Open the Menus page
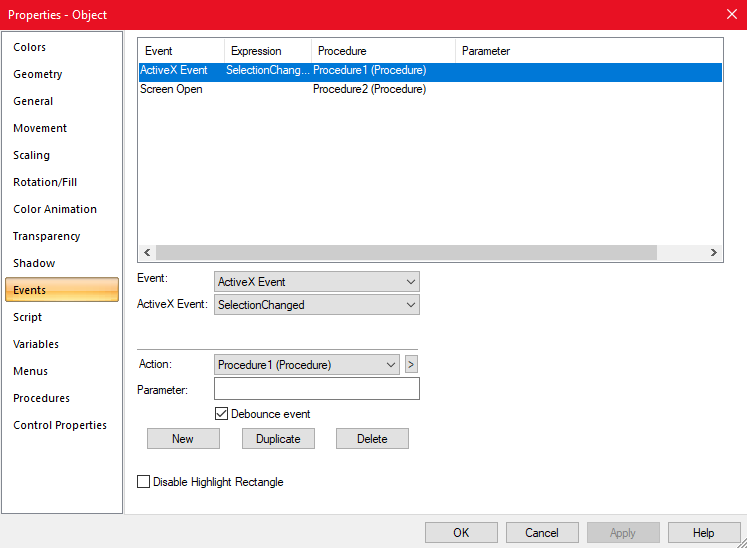The height and width of the screenshot is (548, 747). 30,371
